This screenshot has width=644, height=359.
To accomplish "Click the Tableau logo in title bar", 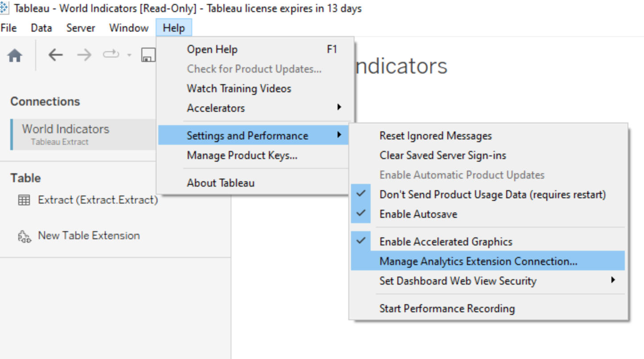I will 4,8.
